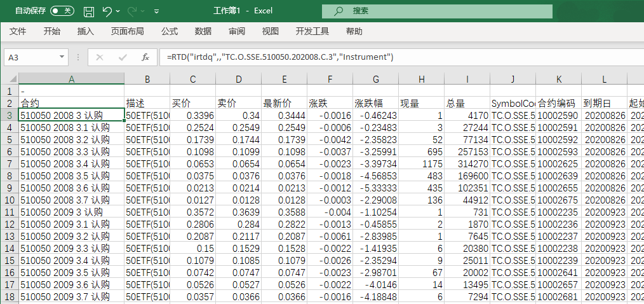
Task: Switch to the 页面布局 tab
Action: (x=127, y=31)
